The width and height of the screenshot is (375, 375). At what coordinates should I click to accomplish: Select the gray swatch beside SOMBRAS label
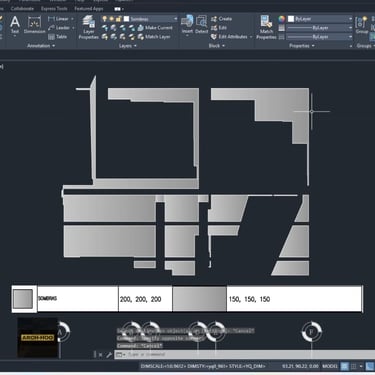(x=23, y=299)
